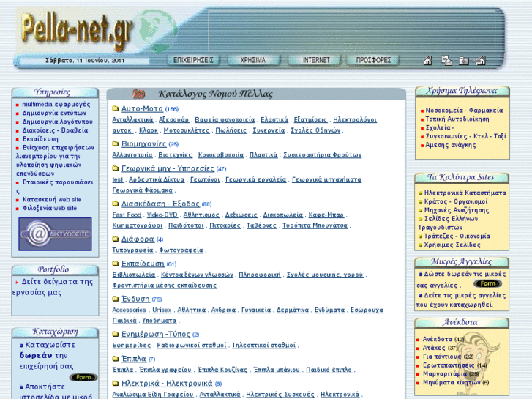Viewport: 532px width, 399px height.
Task: Open the Βιβλιοπωλεία link
Action: tap(134, 275)
